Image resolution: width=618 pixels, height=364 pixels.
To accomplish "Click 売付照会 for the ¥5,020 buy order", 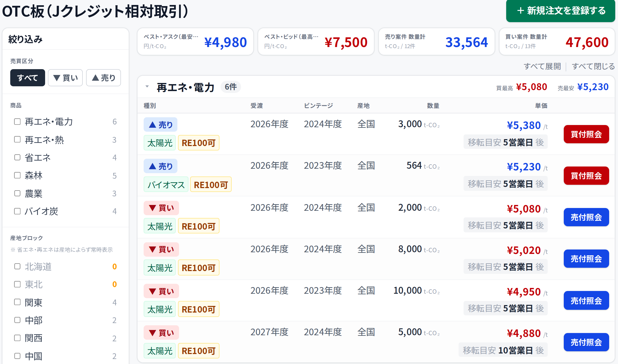I will coord(586,259).
